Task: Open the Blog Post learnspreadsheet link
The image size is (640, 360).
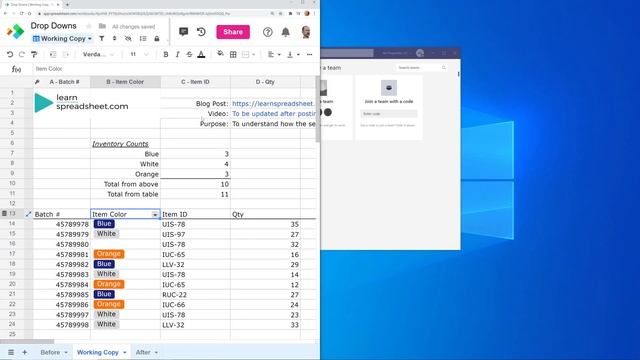Action: coord(273,104)
